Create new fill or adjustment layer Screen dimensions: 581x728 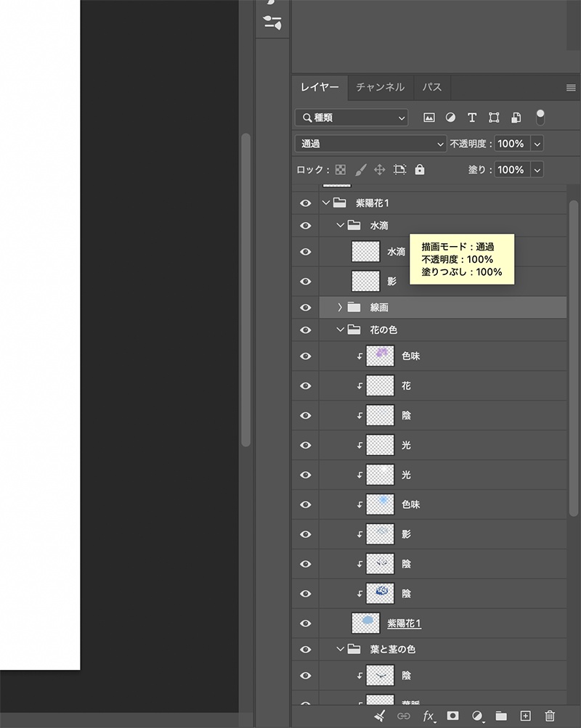click(x=477, y=716)
